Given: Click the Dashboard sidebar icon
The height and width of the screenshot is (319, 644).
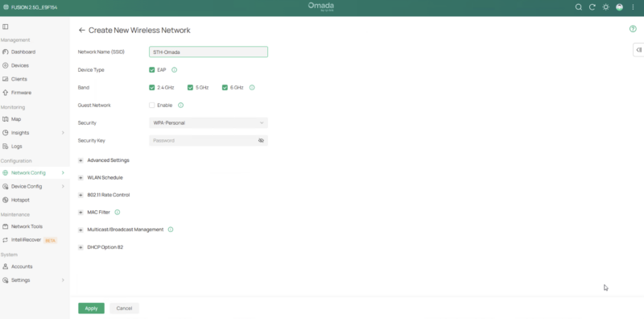Looking at the screenshot, I should (x=6, y=52).
